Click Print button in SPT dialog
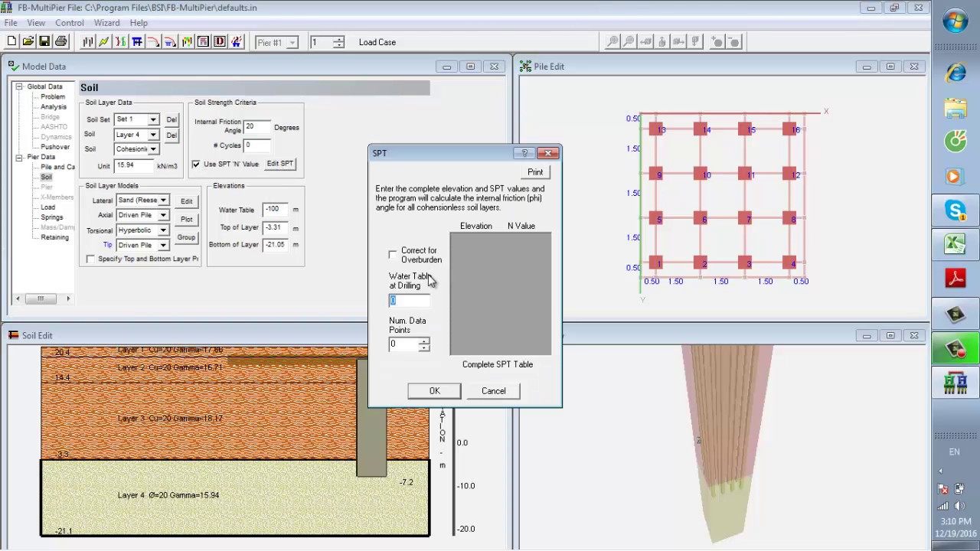The width and height of the screenshot is (980, 551). pyautogui.click(x=535, y=172)
